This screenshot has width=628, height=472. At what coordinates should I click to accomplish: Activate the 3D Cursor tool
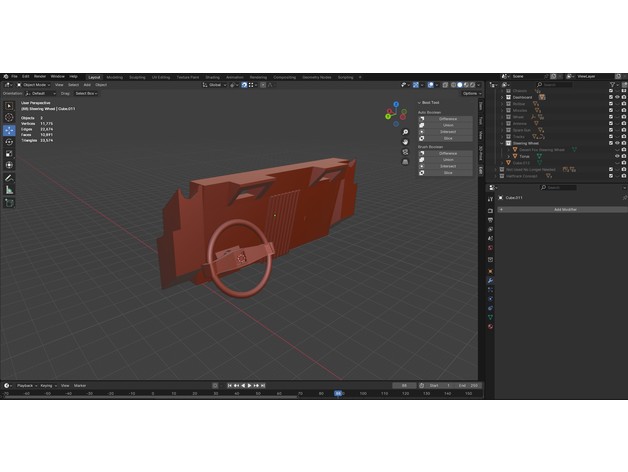pos(10,118)
